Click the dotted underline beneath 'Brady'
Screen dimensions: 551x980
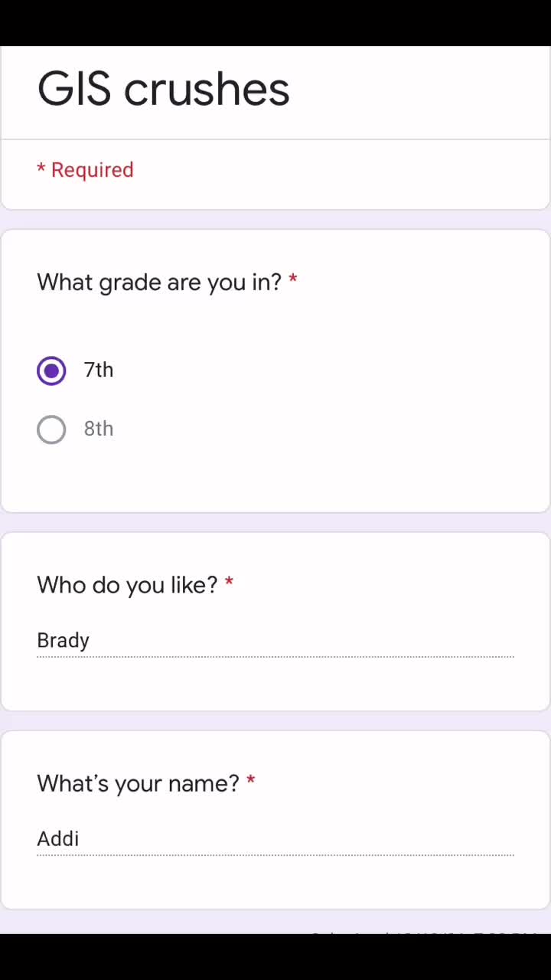click(x=275, y=657)
